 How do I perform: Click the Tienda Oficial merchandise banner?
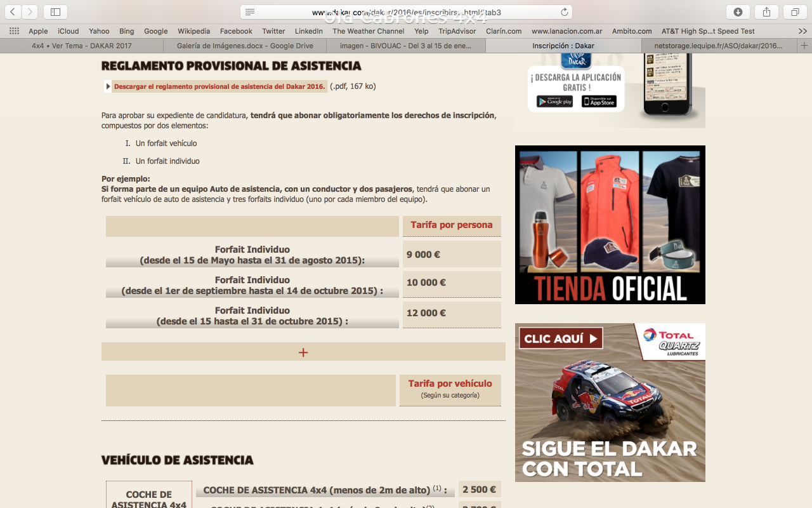coord(610,225)
